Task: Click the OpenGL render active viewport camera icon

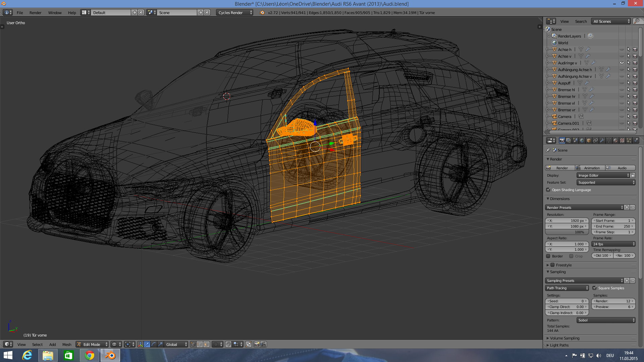Action: click(x=257, y=344)
